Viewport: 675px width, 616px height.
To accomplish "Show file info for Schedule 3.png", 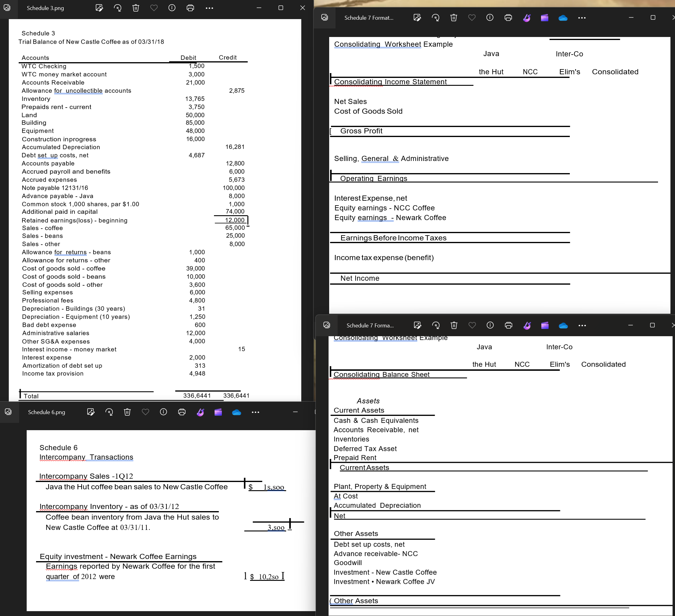I will click(x=172, y=8).
